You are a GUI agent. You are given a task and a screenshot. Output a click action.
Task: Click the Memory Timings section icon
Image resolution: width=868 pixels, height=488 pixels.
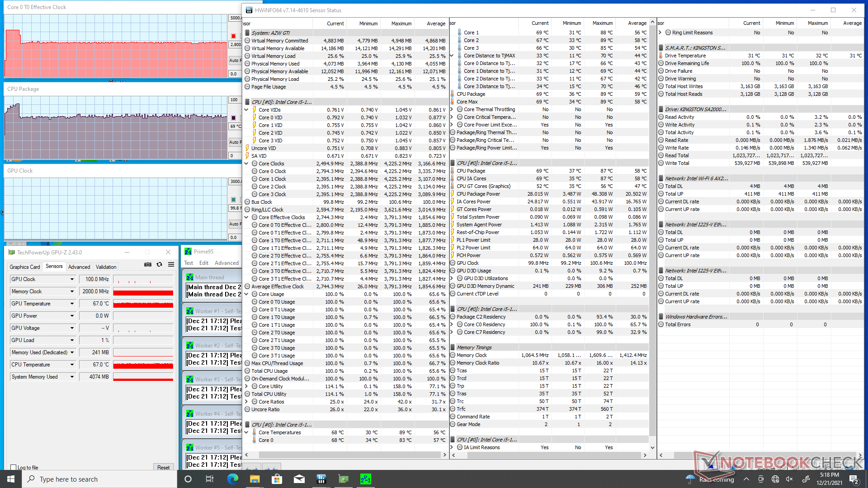point(453,347)
